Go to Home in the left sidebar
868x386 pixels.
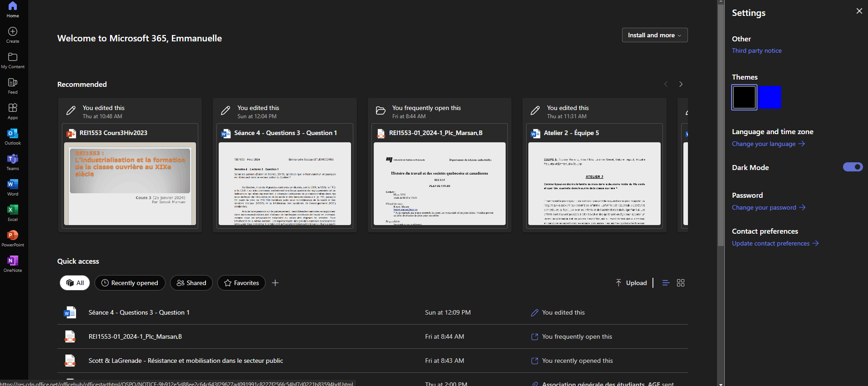tap(13, 10)
